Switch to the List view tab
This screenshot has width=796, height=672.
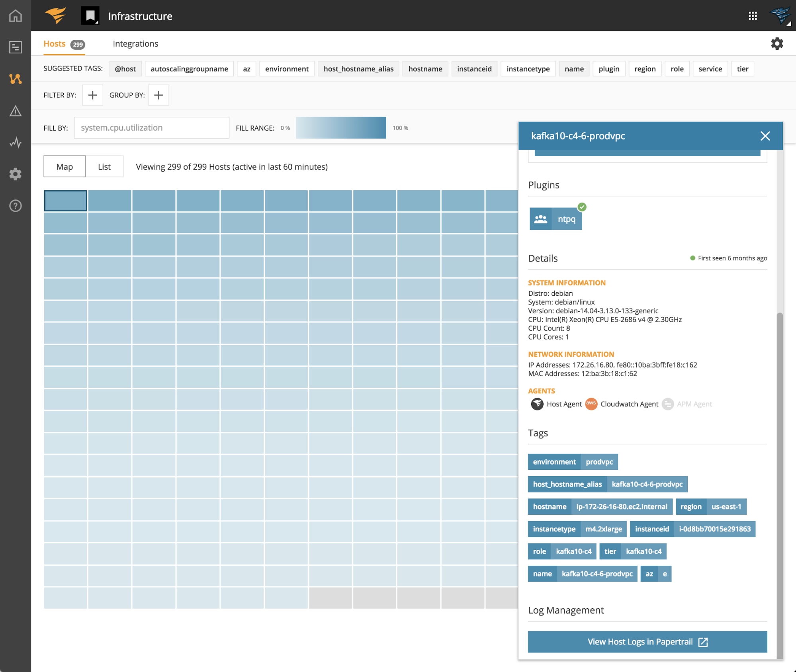(104, 166)
